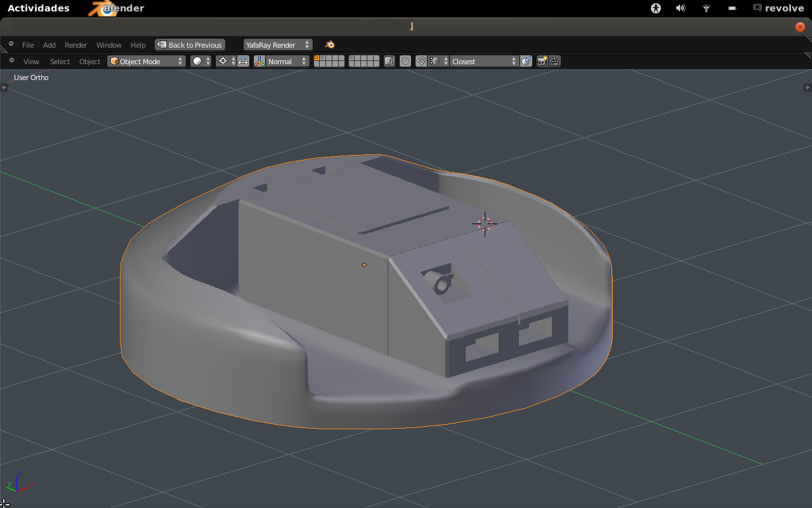The image size is (812, 508).
Task: Toggle proportional editing circle button
Action: (405, 62)
